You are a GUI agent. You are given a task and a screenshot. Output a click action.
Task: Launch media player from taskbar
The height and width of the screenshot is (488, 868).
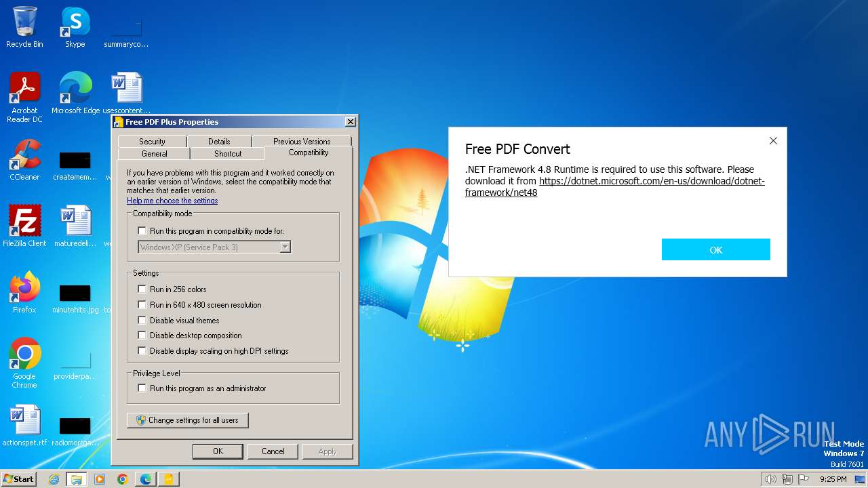click(100, 479)
